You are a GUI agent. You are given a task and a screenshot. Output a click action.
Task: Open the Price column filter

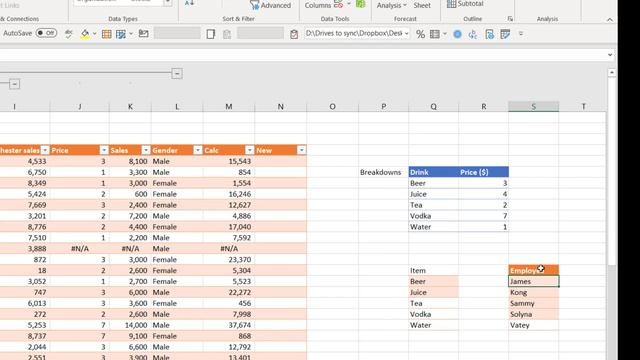(x=104, y=150)
